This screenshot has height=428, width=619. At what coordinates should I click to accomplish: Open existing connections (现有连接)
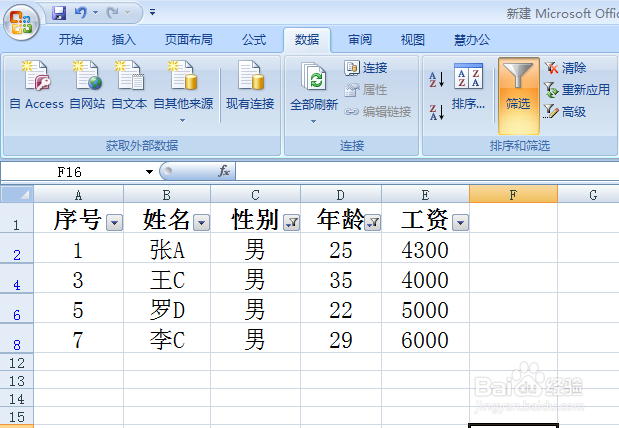point(250,85)
